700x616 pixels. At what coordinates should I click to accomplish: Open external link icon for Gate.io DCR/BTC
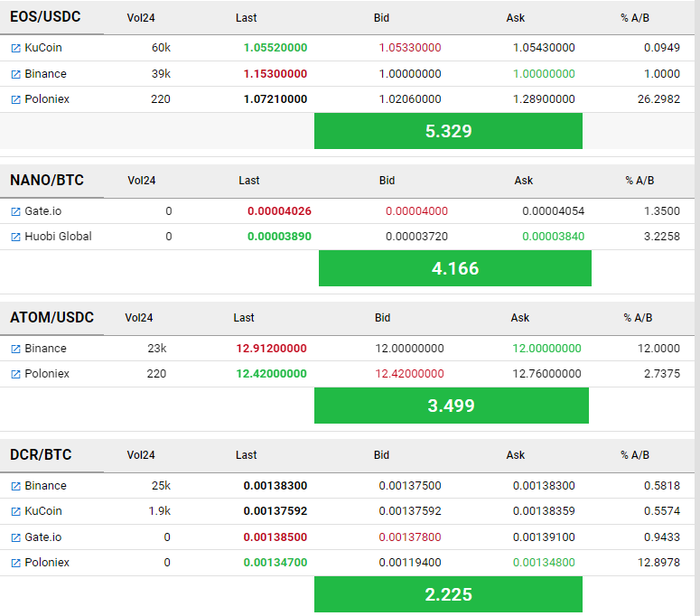pos(15,537)
